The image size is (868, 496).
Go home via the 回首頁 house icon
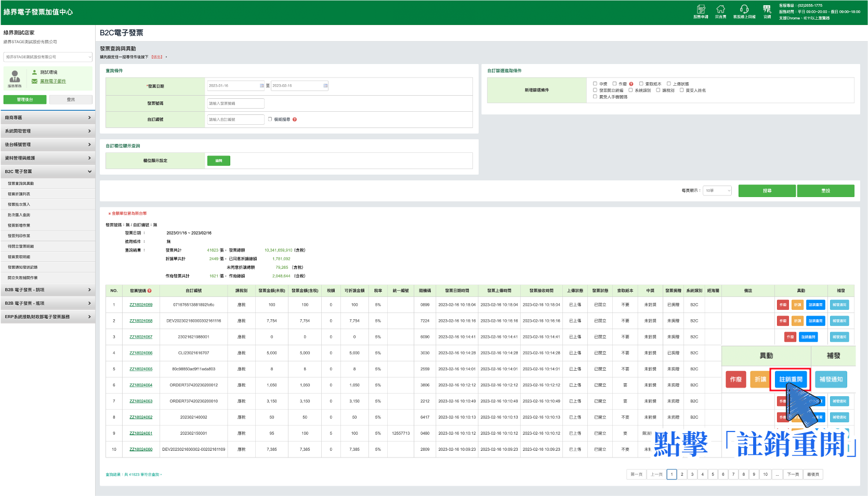pyautogui.click(x=720, y=9)
